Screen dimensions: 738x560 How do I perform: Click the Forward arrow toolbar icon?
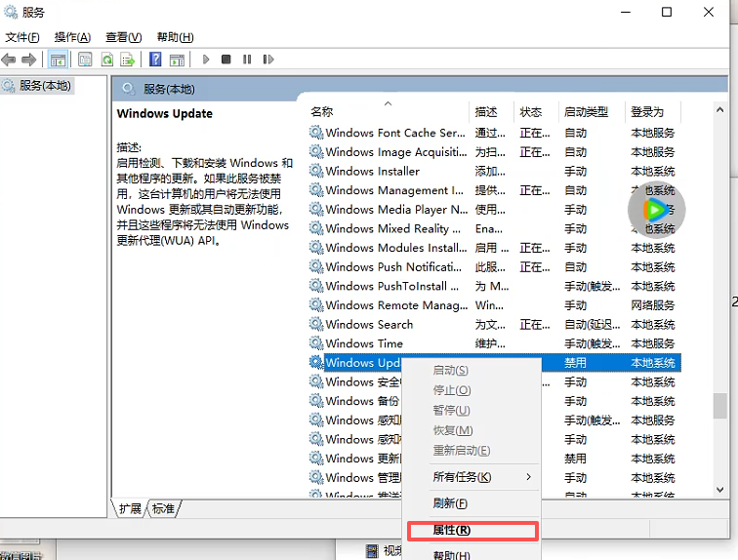pos(29,60)
